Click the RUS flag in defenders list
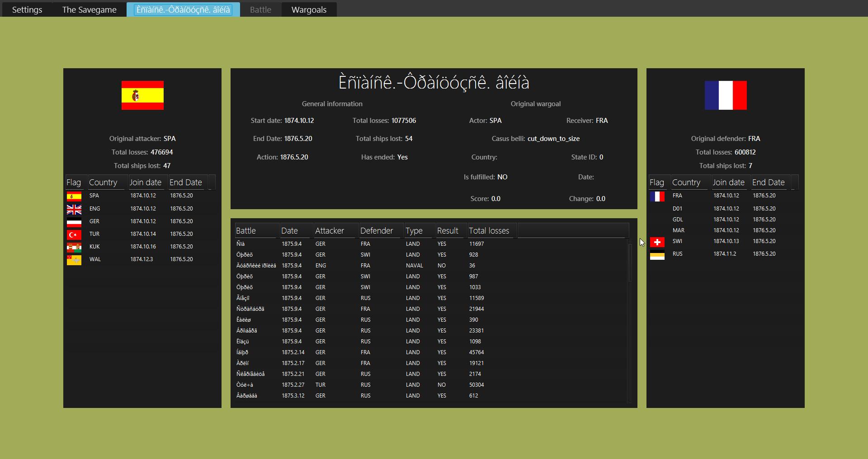868x459 pixels. [x=657, y=255]
